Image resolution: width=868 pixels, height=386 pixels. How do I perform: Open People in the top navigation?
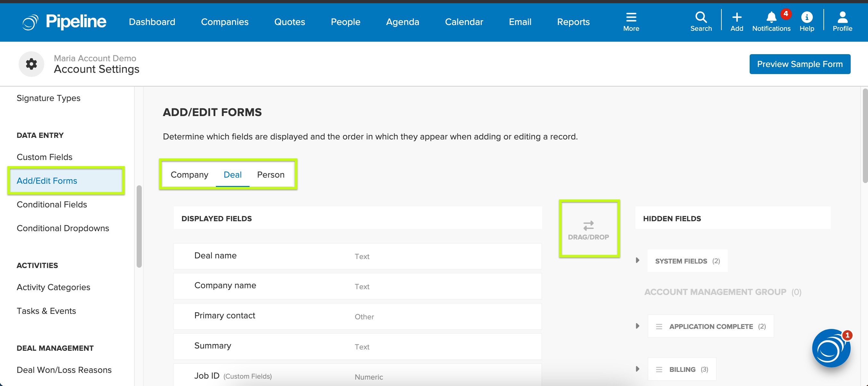pyautogui.click(x=345, y=22)
